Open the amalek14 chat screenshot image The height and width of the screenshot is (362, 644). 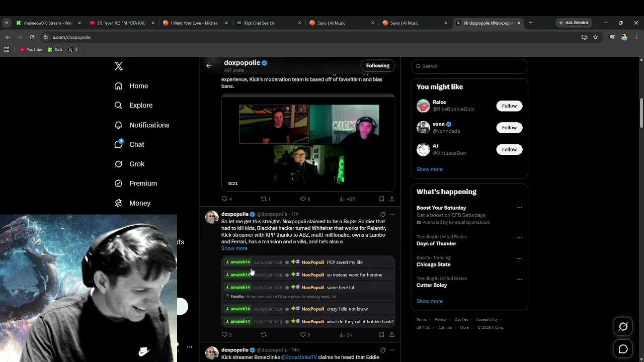pos(308,291)
